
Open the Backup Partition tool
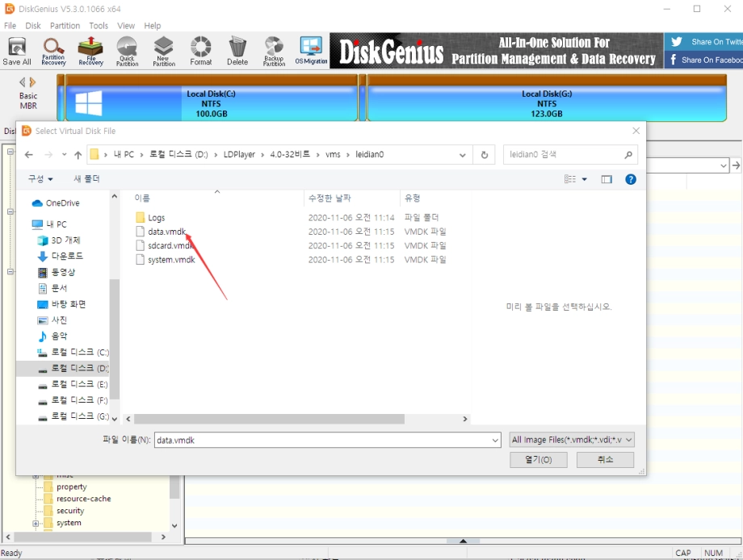pyautogui.click(x=274, y=51)
